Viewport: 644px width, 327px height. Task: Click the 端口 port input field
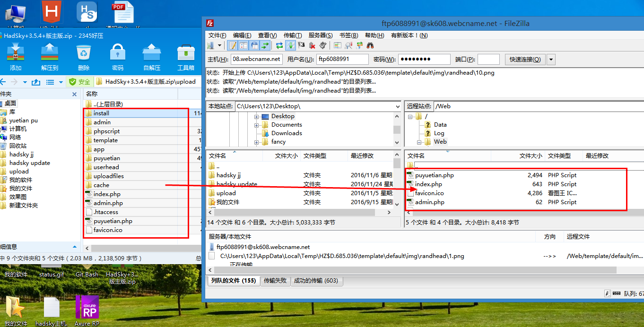point(488,59)
